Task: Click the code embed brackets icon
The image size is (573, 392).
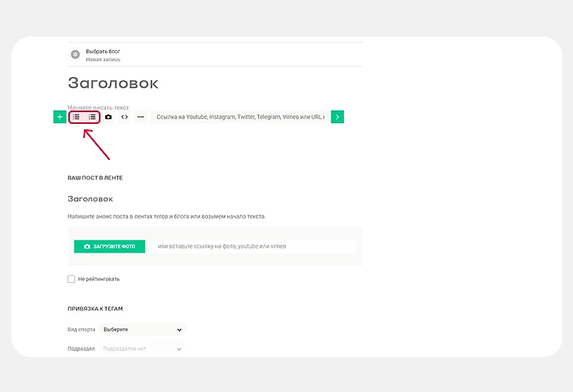Action: pyautogui.click(x=125, y=117)
